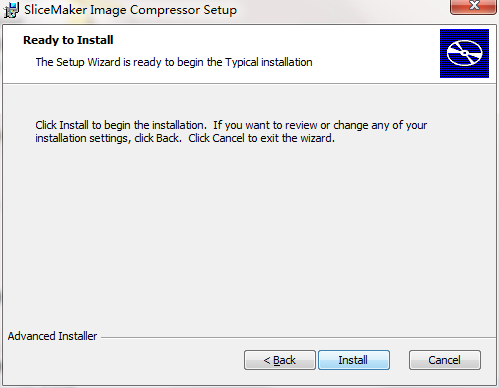
Task: Click the 'Click Cancel to exit the wizard' sentence
Action: click(261, 138)
